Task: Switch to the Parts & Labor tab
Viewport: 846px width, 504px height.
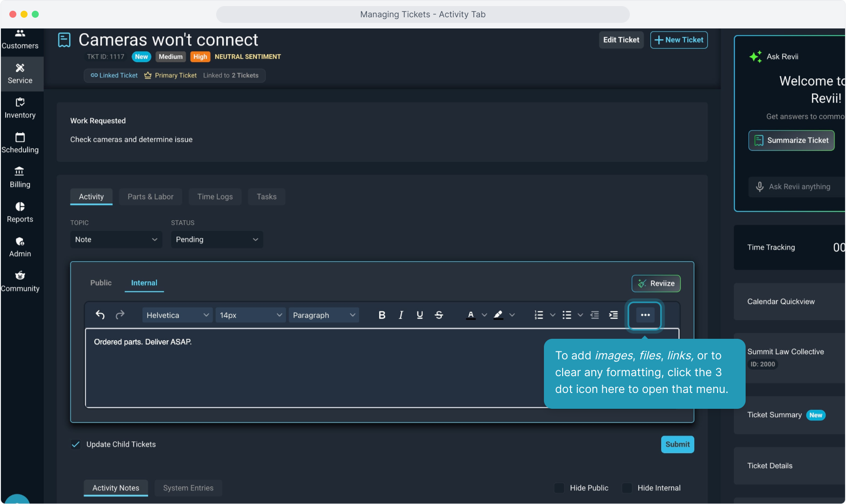Action: (x=150, y=196)
